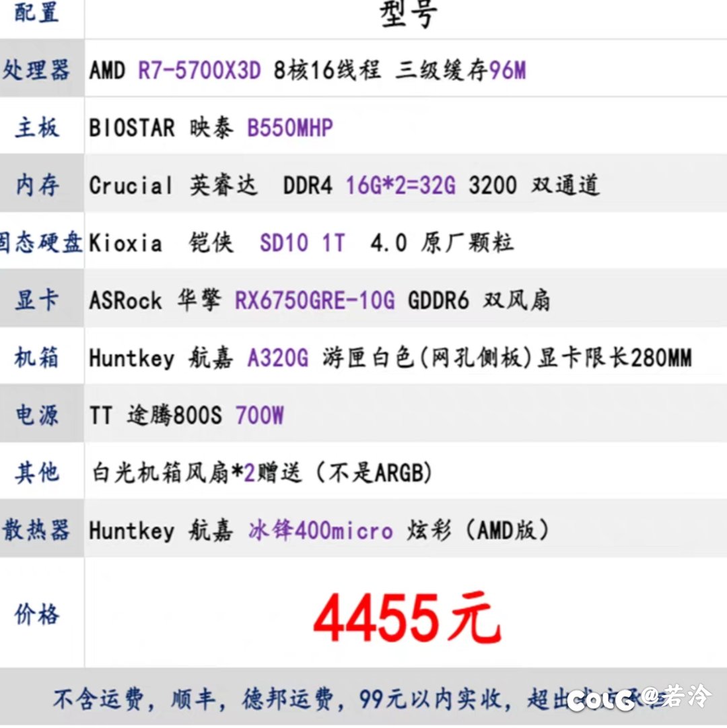
Task: Click the 型号 column header
Action: click(409, 14)
